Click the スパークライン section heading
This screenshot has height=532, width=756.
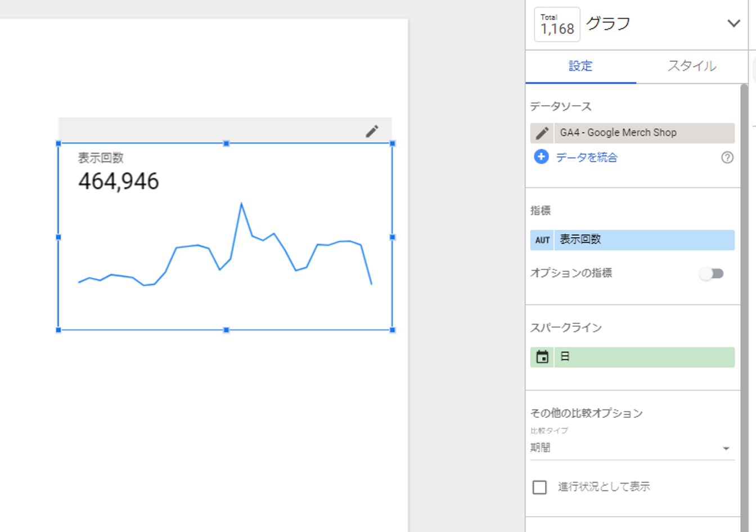coord(566,327)
